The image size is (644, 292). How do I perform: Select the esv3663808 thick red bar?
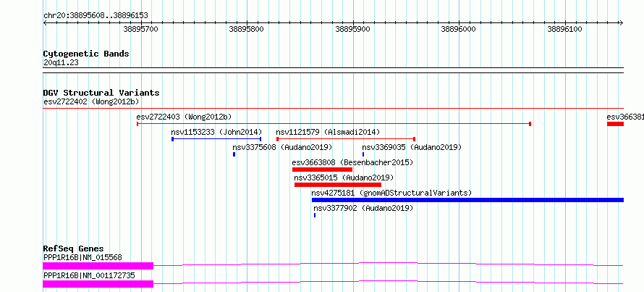point(323,170)
